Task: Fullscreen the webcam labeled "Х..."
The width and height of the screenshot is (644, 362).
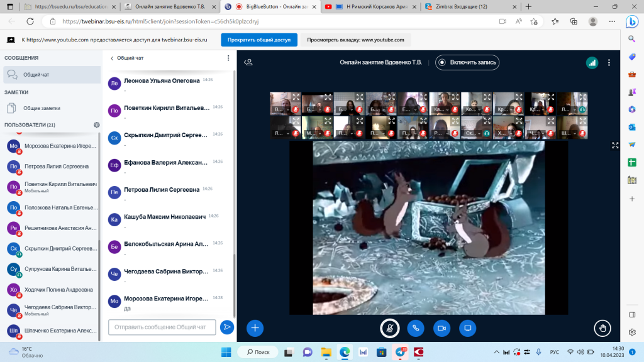Action: [519, 121]
